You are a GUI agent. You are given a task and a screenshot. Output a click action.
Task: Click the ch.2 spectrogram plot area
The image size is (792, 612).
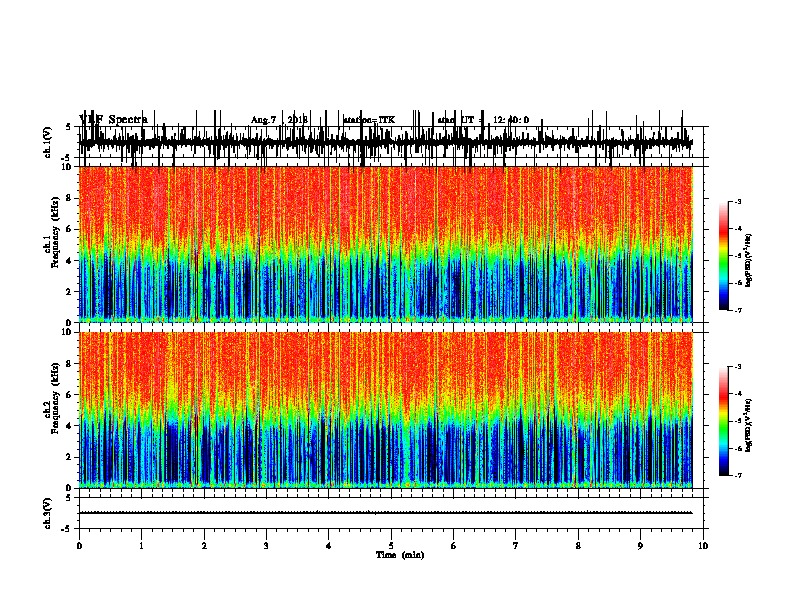coord(386,410)
